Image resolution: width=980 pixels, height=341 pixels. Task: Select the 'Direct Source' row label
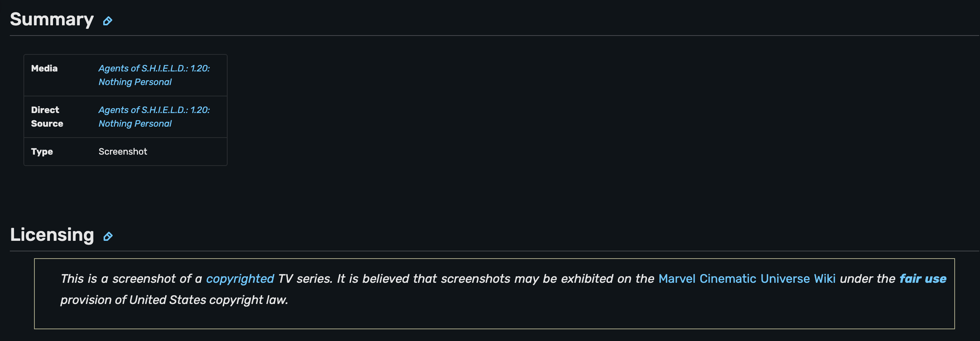47,116
